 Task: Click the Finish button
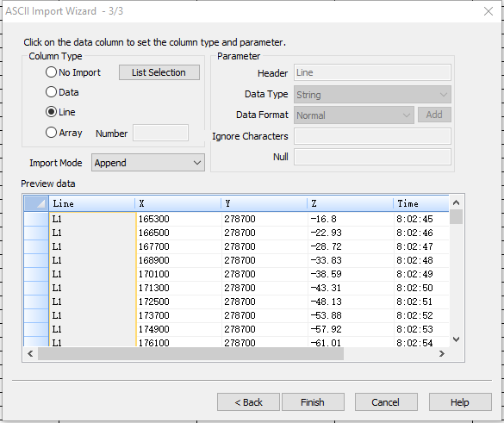click(x=313, y=401)
